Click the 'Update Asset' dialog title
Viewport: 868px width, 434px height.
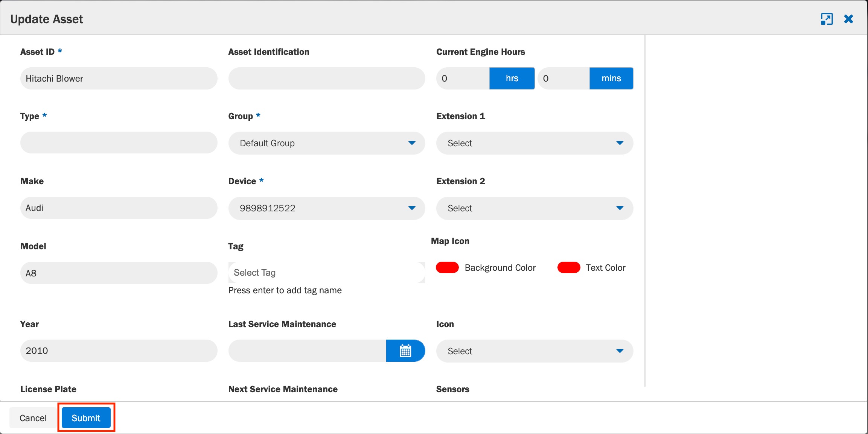(x=47, y=19)
